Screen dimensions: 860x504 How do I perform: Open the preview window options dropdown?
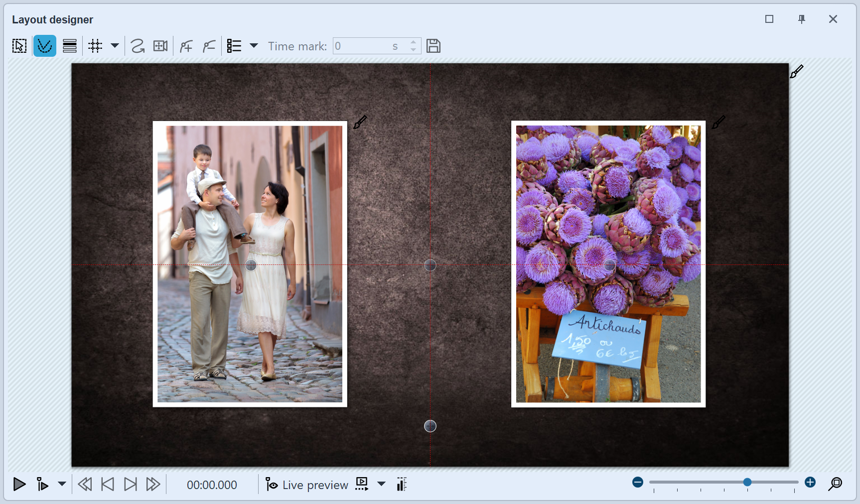[382, 484]
